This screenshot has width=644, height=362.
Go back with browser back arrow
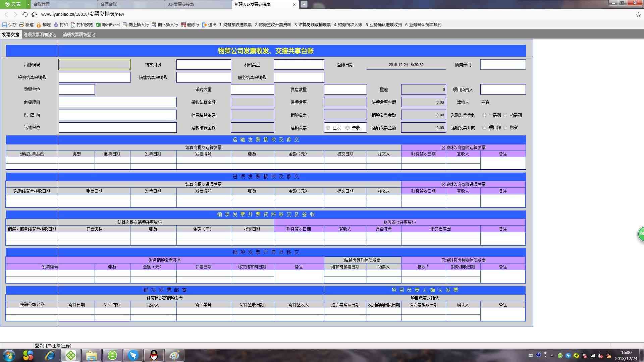tap(6, 14)
